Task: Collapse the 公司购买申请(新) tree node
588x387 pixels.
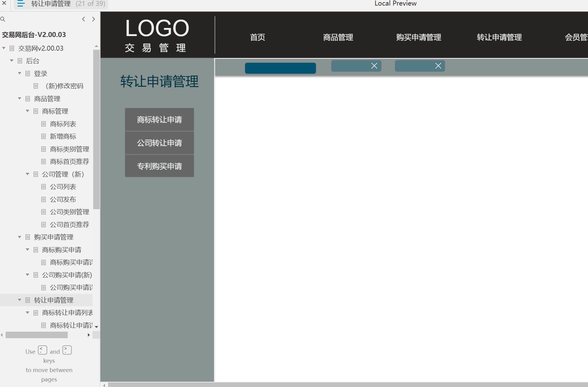Action: 28,275
